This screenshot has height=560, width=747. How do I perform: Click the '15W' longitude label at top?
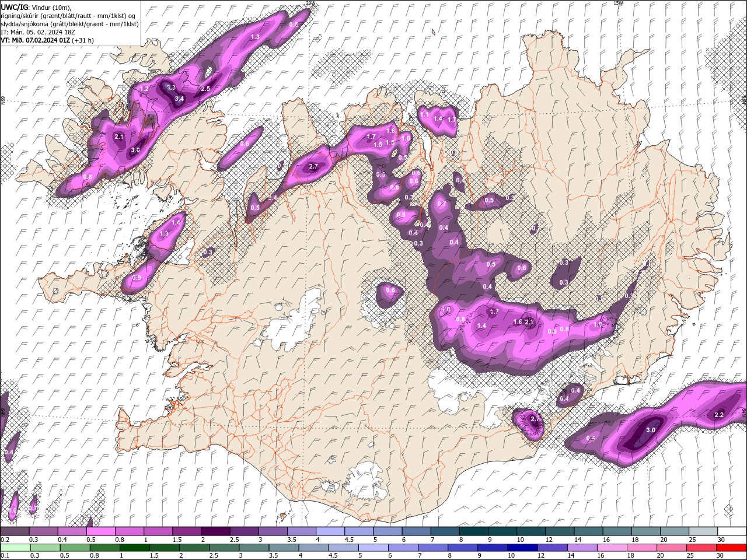pos(619,3)
